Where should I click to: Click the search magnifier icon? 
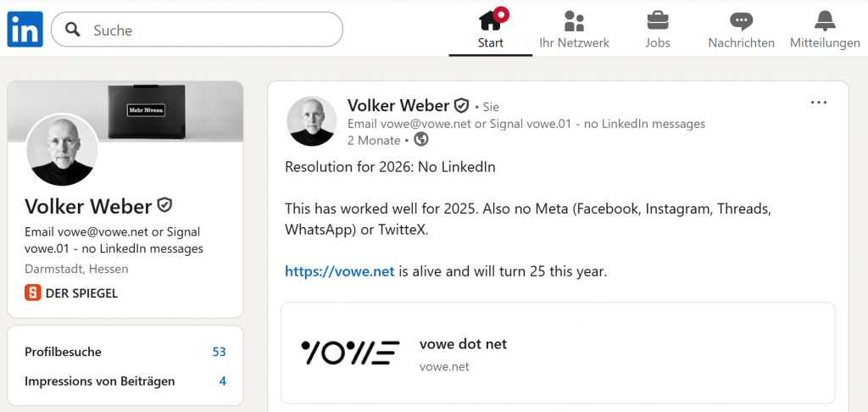pyautogui.click(x=74, y=31)
